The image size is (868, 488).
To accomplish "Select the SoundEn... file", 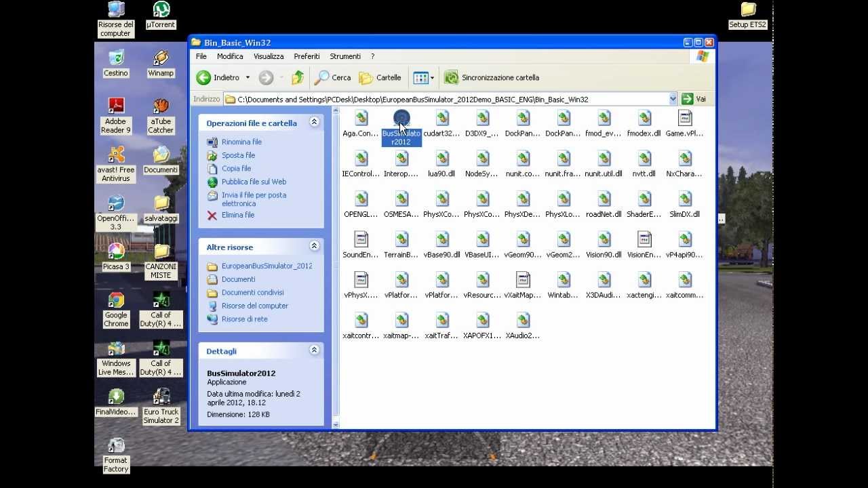I will [361, 245].
